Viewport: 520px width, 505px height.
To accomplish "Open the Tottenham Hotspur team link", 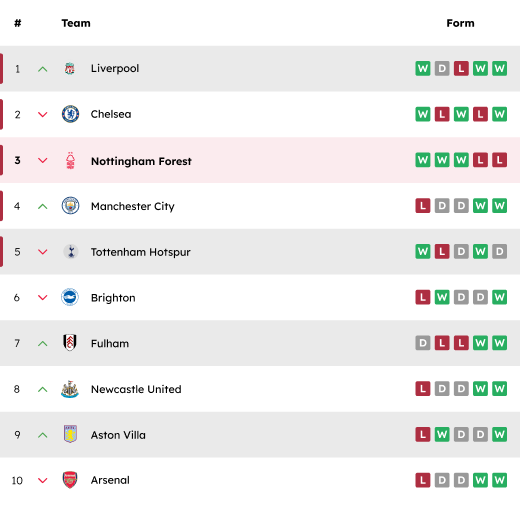I will point(141,252).
